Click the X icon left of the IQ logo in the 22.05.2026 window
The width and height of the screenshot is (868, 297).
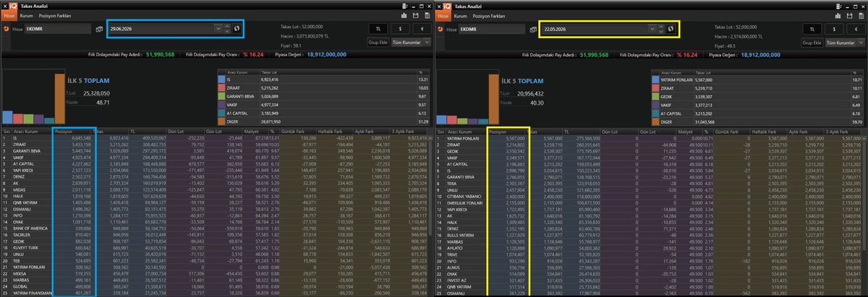pyautogui.click(x=439, y=6)
